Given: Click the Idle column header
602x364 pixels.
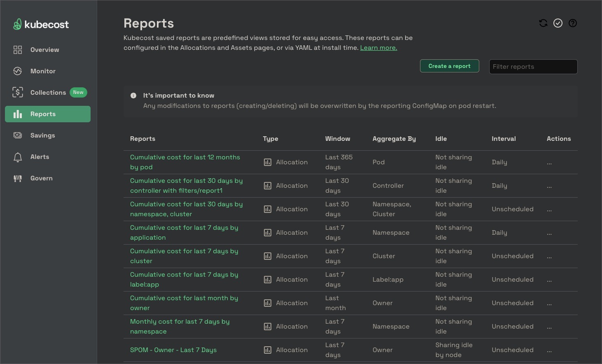Looking at the screenshot, I should tap(441, 139).
